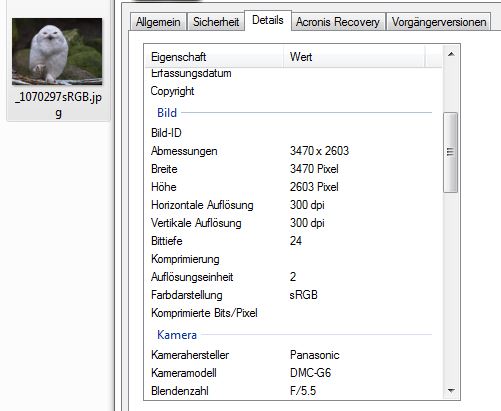Select the Breite property label

tap(164, 169)
